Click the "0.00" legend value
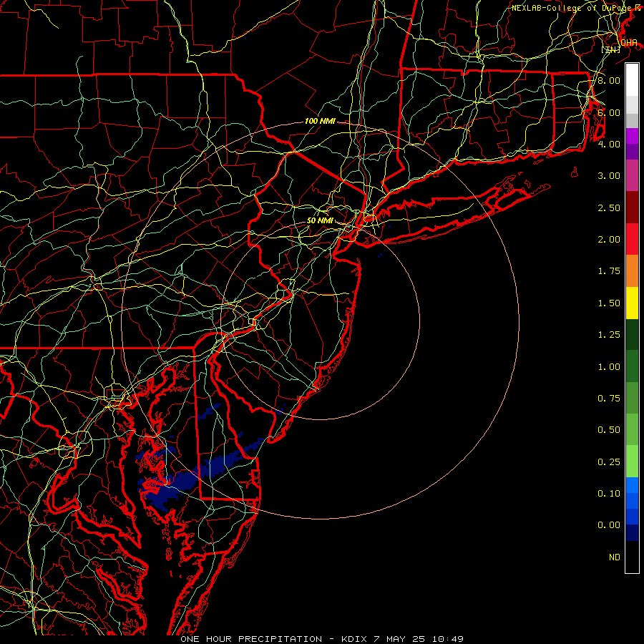This screenshot has width=644, height=644. 609,525
